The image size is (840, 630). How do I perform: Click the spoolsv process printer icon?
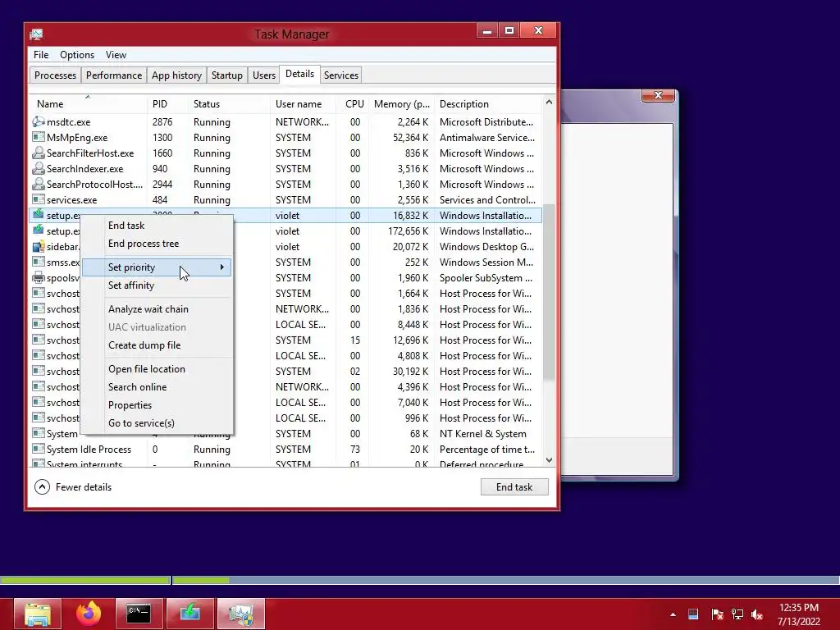click(38, 277)
